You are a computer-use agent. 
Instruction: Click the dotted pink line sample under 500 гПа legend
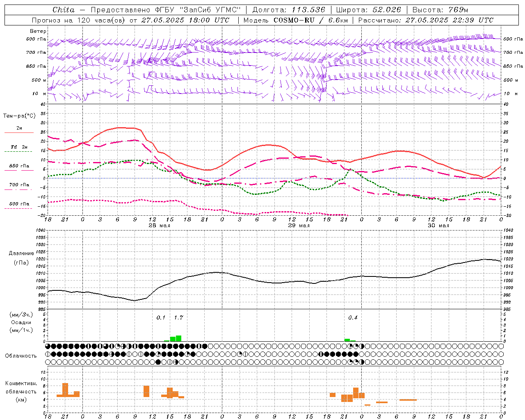[18, 208]
